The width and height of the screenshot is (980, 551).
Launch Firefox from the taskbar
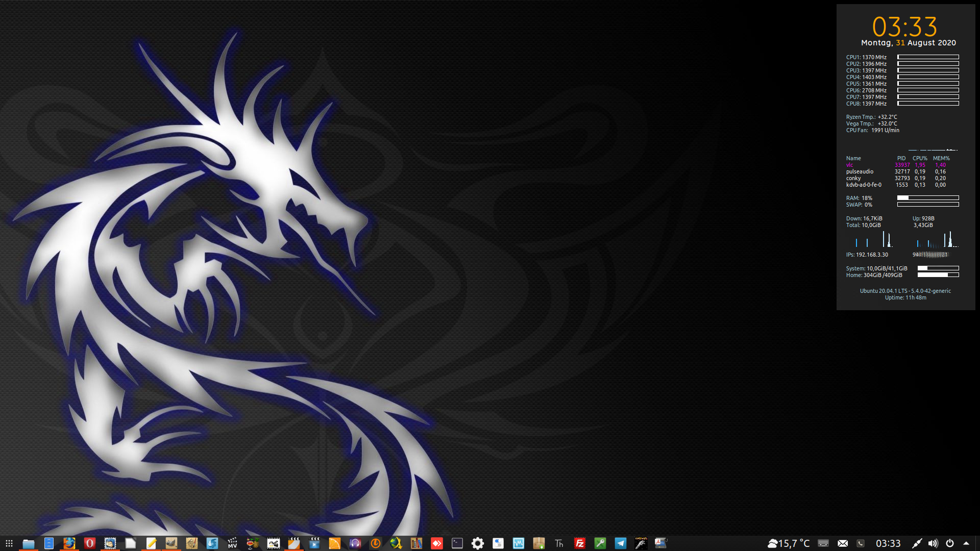point(69,543)
